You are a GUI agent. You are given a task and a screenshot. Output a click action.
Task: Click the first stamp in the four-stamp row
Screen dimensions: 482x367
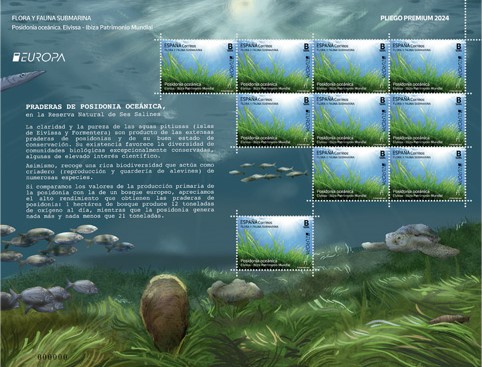click(x=199, y=66)
